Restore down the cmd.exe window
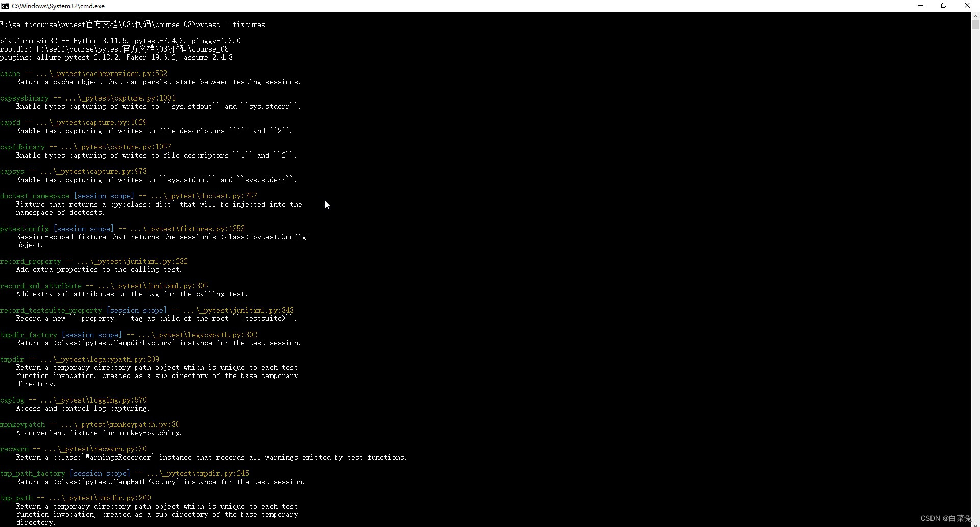The image size is (980, 527). coord(944,6)
